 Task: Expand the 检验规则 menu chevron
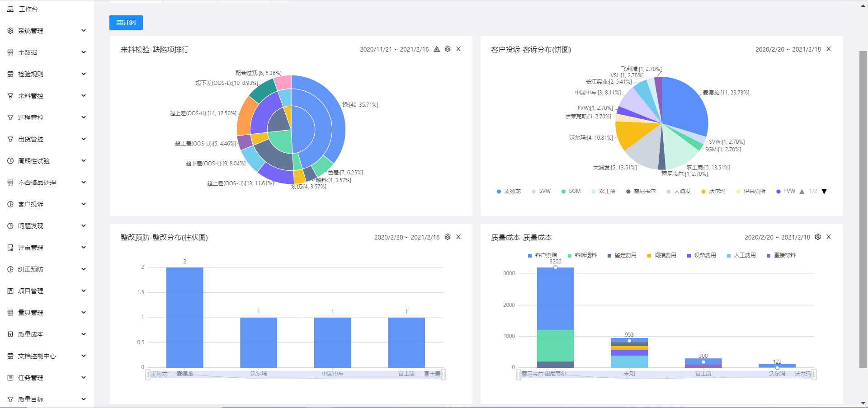84,74
